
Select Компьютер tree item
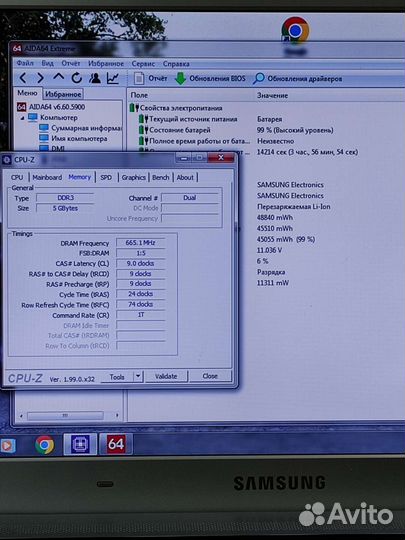point(53,118)
